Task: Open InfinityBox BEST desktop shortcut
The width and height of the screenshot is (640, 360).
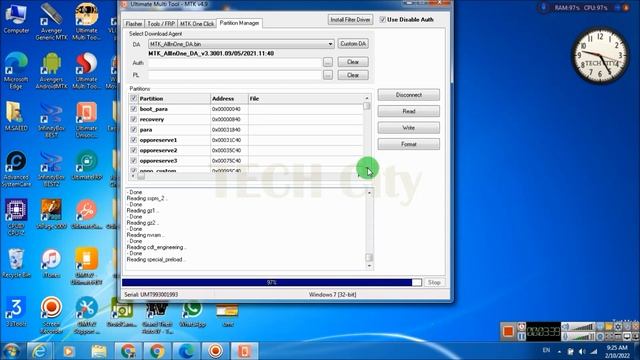Action: pos(51,119)
